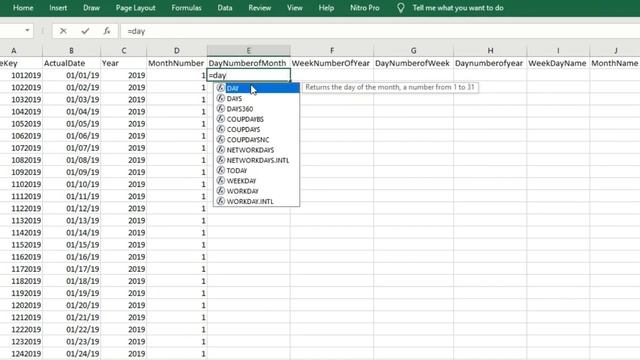This screenshot has width=640, height=360.
Task: Choose NETWORKDAYS function suggestion
Action: point(257,150)
